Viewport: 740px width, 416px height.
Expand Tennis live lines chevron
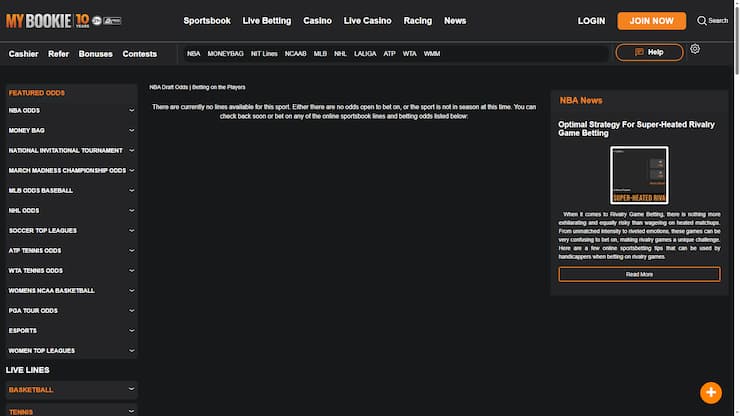click(132, 411)
